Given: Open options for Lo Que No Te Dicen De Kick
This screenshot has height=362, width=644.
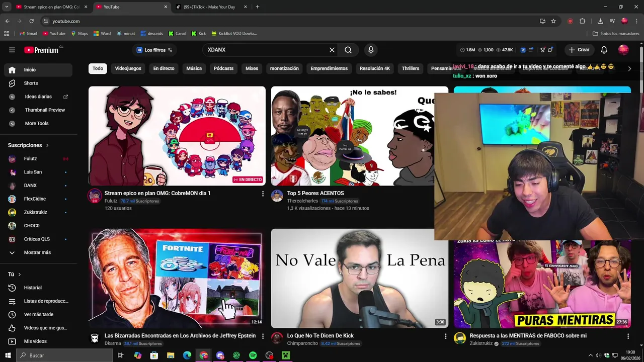Looking at the screenshot, I should [x=445, y=336].
